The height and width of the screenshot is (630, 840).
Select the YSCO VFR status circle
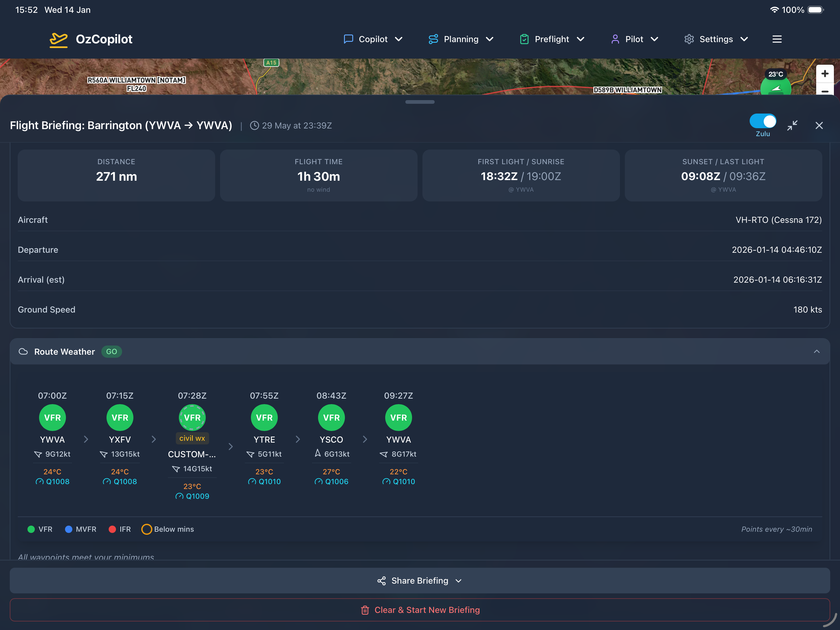click(x=331, y=418)
